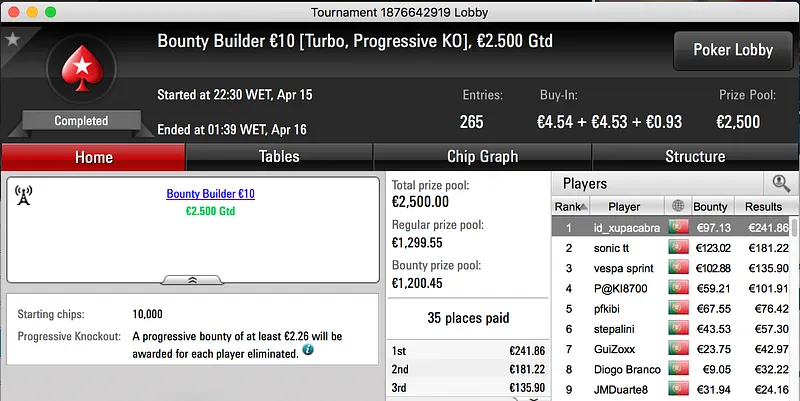Click the progressive knockout info icon
The image size is (800, 401).
click(x=307, y=351)
